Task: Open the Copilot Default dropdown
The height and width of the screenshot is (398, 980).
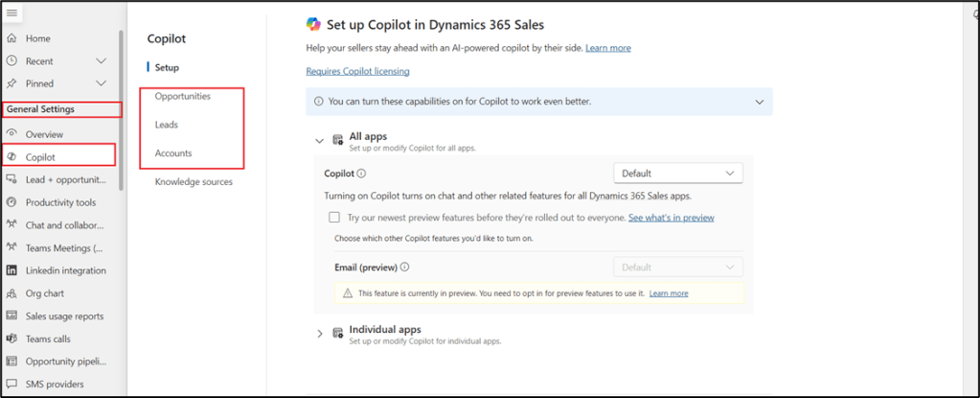Action: coord(677,174)
